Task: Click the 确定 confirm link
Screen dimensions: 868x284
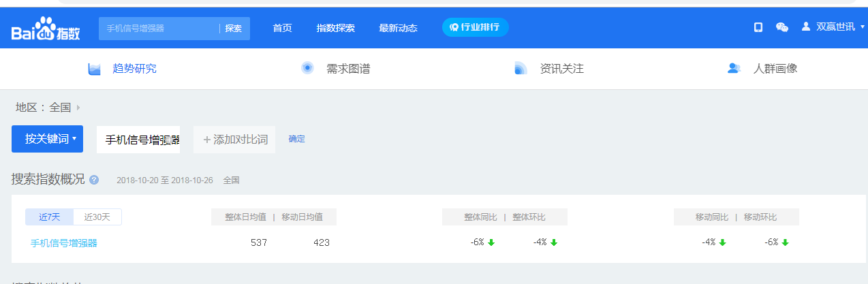Action: coord(296,139)
